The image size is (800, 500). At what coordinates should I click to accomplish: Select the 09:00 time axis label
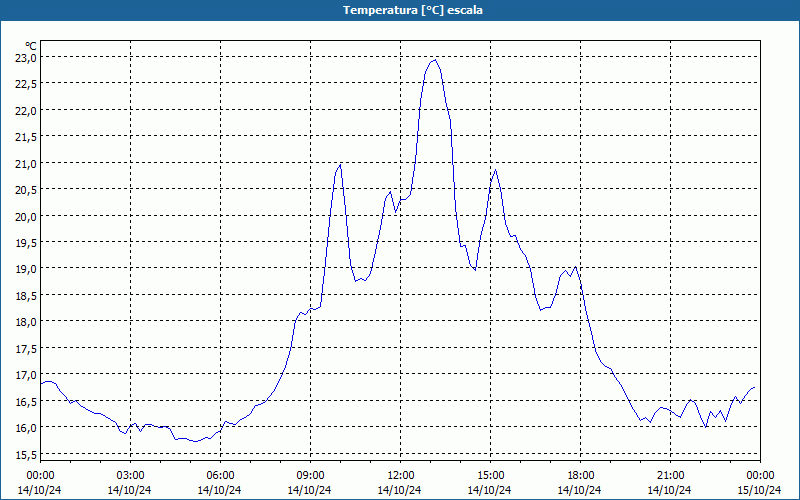(x=310, y=476)
